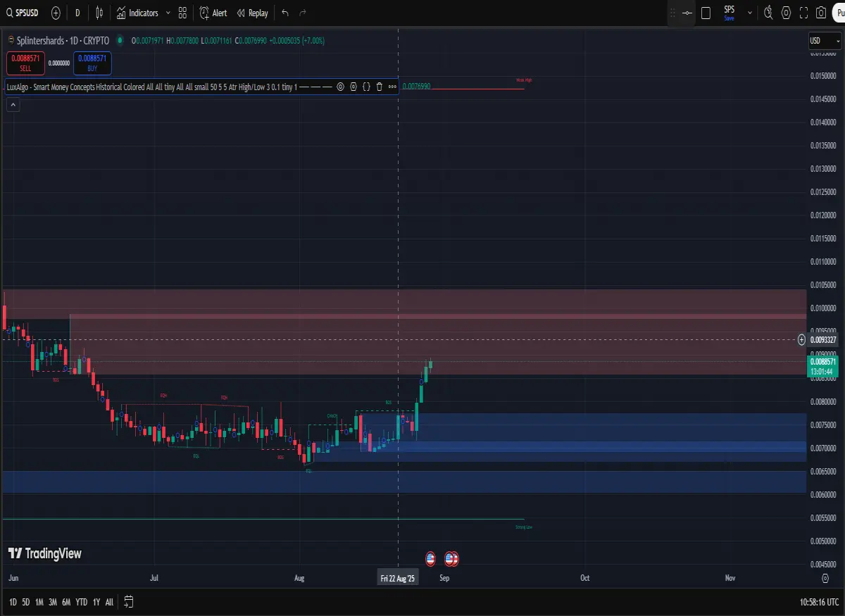This screenshot has width=845, height=616.
Task: Start bar Replay mode
Action: [x=252, y=13]
